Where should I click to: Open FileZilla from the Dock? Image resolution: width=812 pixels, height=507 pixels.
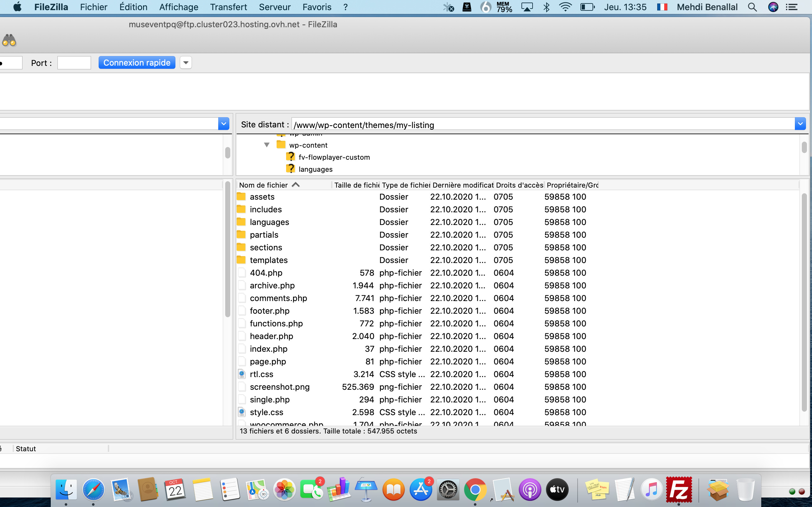pyautogui.click(x=679, y=490)
